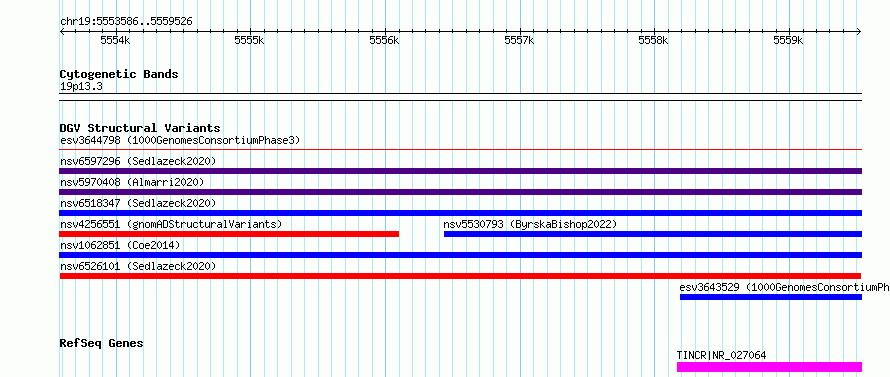Image resolution: width=890 pixels, height=377 pixels.
Task: Open the nsv6526101 (Sedlazeck2020) label
Action: click(138, 266)
